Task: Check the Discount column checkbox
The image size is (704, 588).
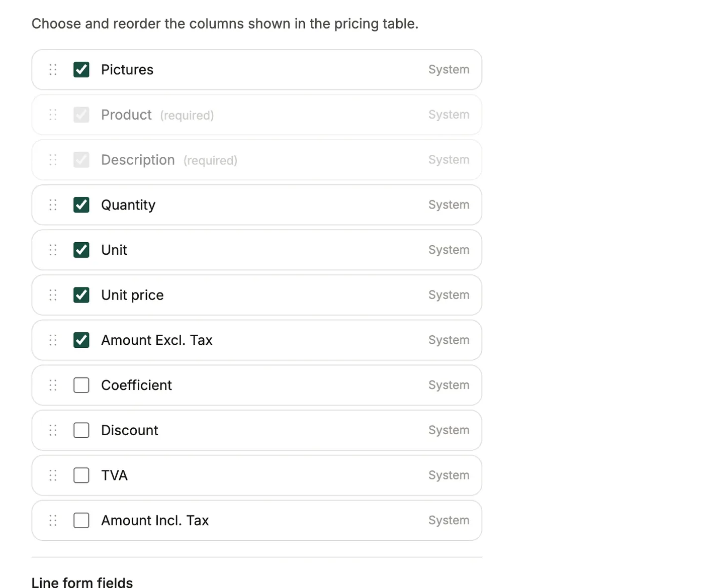Action: pyautogui.click(x=81, y=430)
